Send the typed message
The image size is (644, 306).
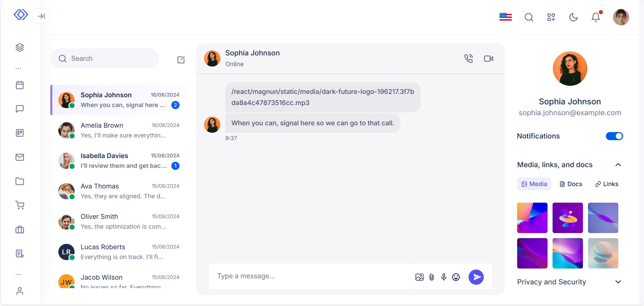pos(476,277)
